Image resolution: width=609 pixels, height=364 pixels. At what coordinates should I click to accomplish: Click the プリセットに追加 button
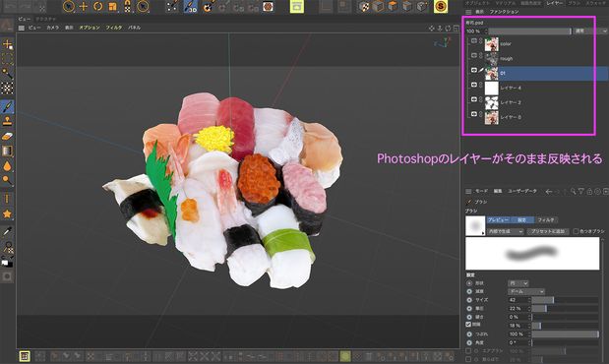(548, 231)
